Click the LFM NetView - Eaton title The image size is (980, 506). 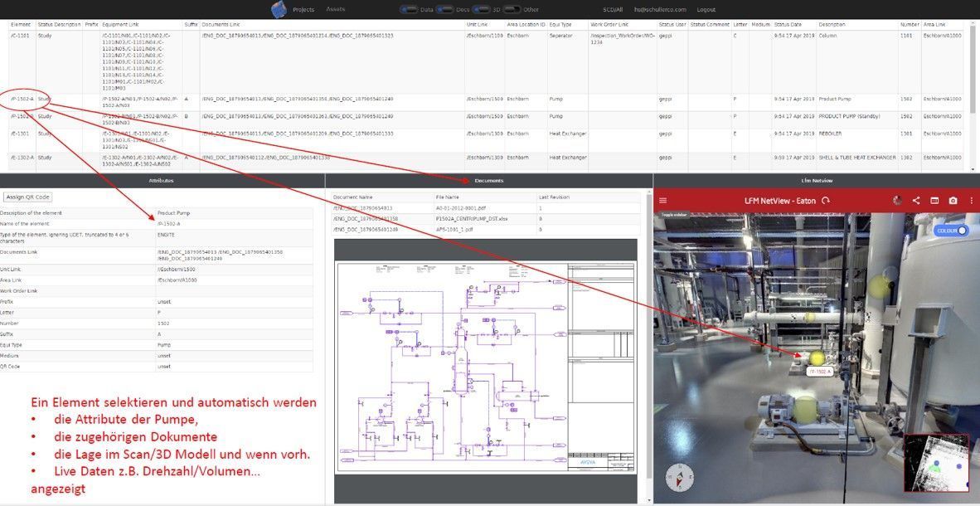click(782, 201)
